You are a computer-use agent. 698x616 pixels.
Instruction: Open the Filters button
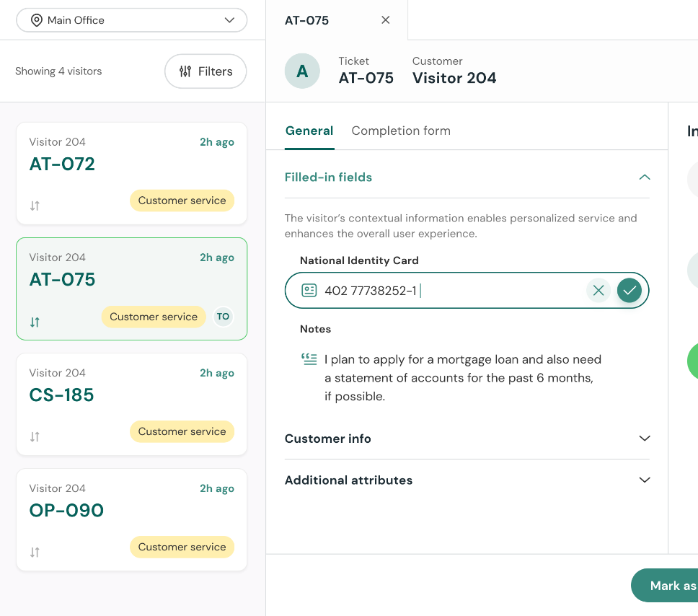point(206,71)
